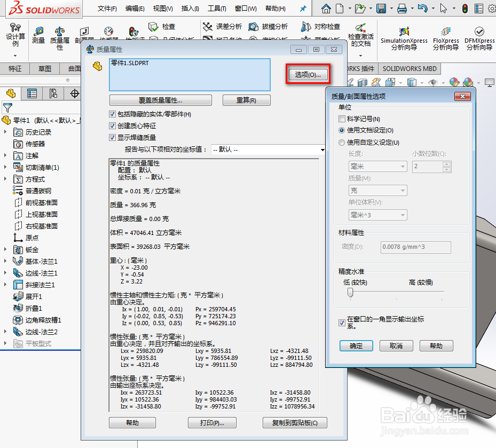496x448 pixels.
Task: Open the ConfigurationManager tab
Action: click(x=53, y=93)
